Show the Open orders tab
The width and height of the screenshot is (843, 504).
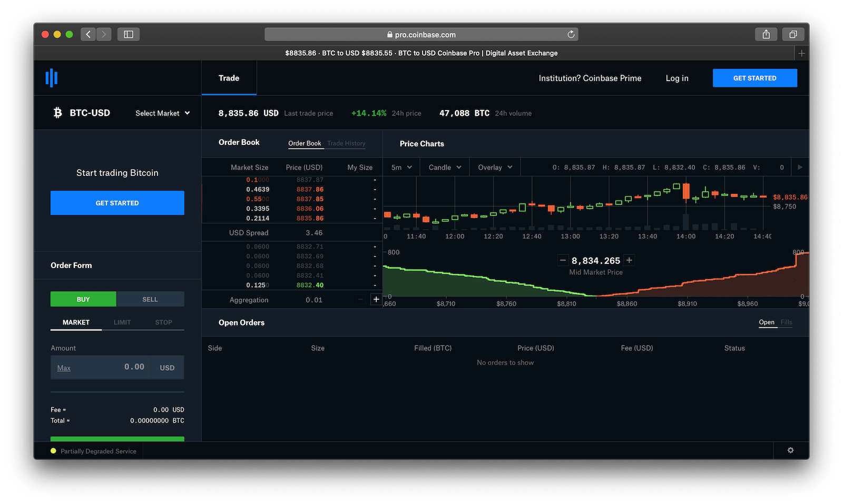click(767, 322)
